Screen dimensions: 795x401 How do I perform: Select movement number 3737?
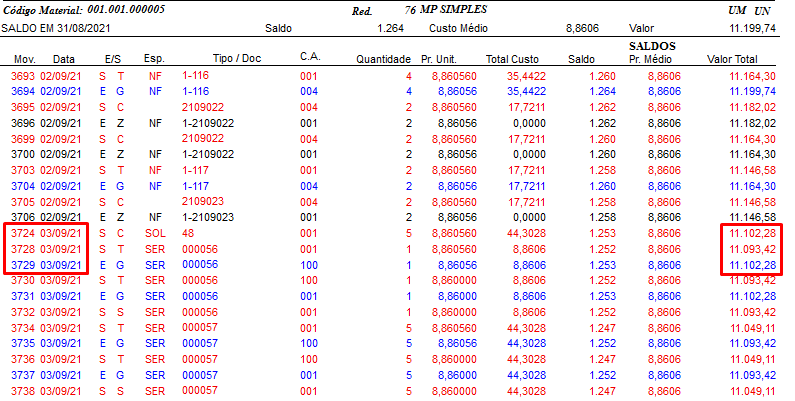[x=23, y=375]
